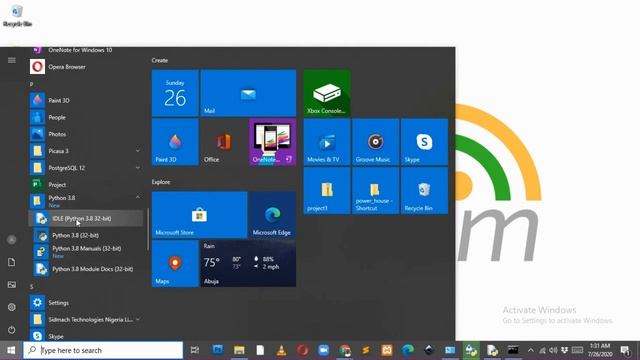Open Settings gear in Start sidebar

(11, 307)
